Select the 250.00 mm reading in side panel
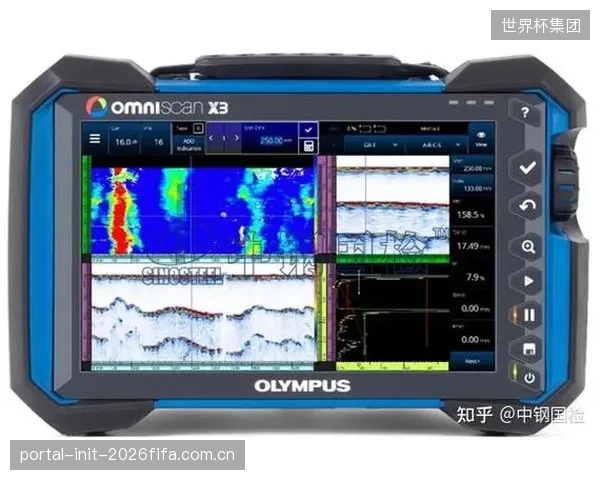This screenshot has width=600, height=480. [x=473, y=165]
